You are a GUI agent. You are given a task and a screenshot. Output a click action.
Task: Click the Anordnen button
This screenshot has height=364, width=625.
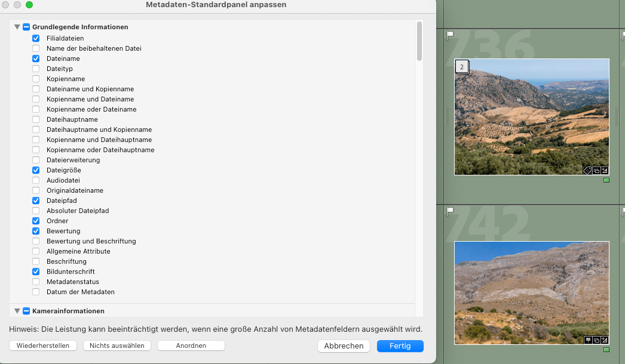pyautogui.click(x=191, y=346)
